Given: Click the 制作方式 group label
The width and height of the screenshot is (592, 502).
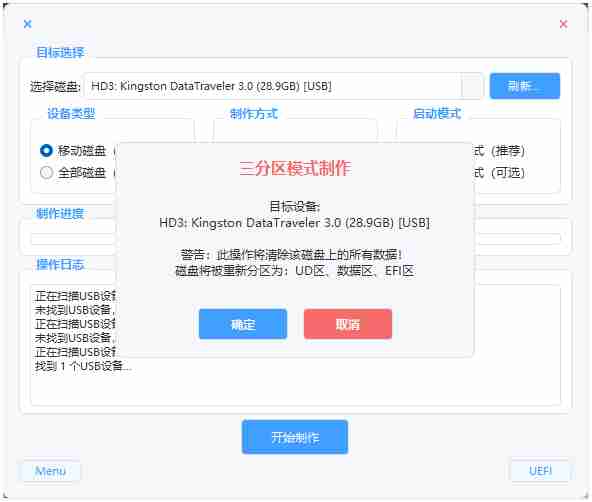Looking at the screenshot, I should [x=254, y=113].
